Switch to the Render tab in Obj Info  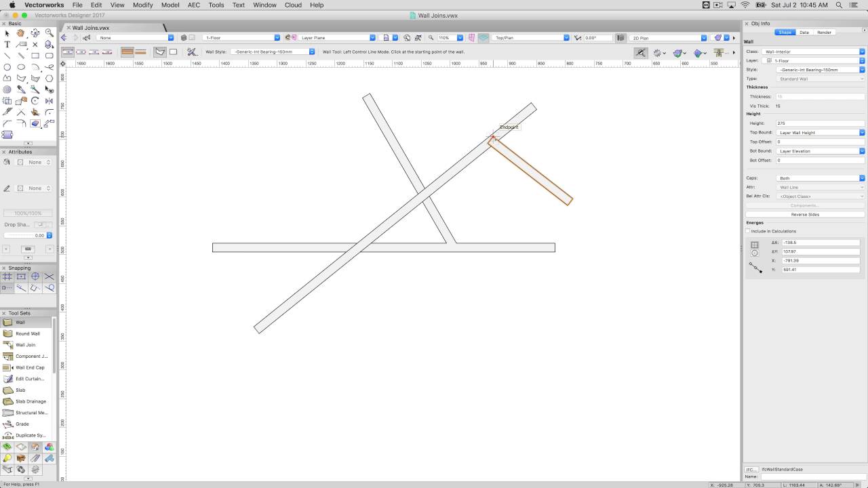(x=824, y=33)
